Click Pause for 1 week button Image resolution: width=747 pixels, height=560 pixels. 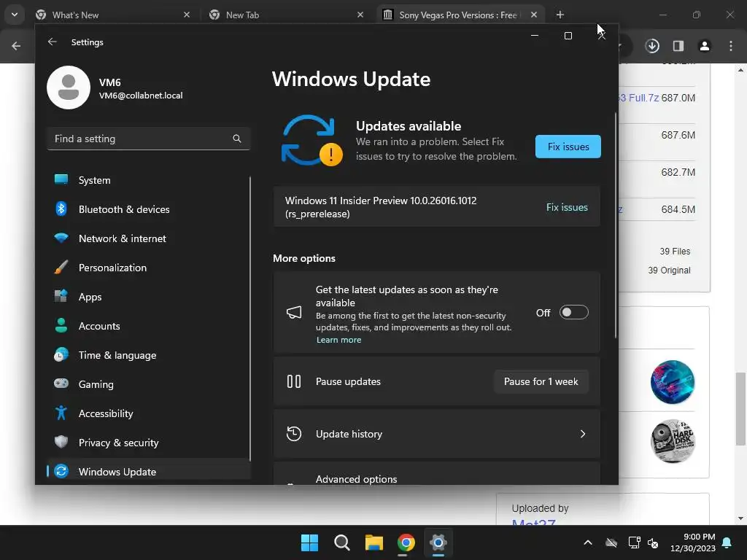click(541, 381)
